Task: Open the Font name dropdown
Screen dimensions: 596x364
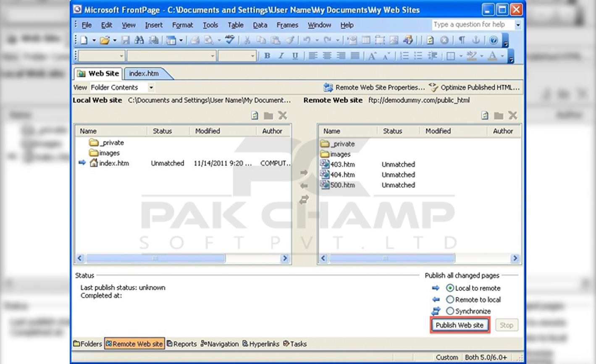Action: [x=171, y=56]
